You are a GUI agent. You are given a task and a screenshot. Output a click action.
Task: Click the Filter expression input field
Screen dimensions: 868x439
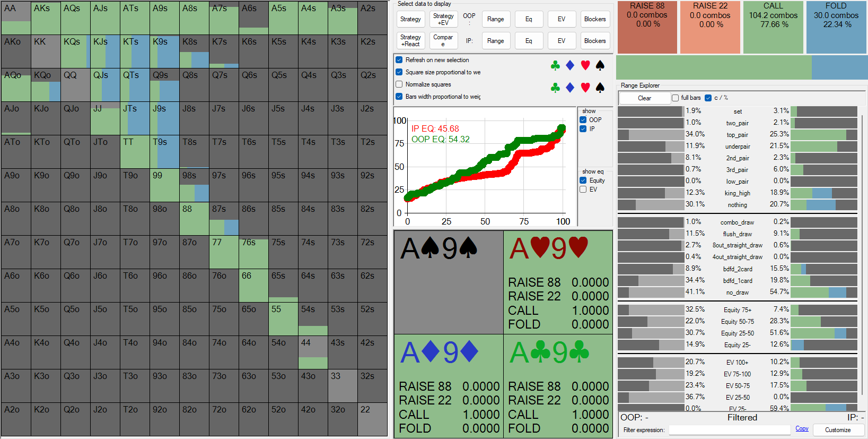point(730,430)
